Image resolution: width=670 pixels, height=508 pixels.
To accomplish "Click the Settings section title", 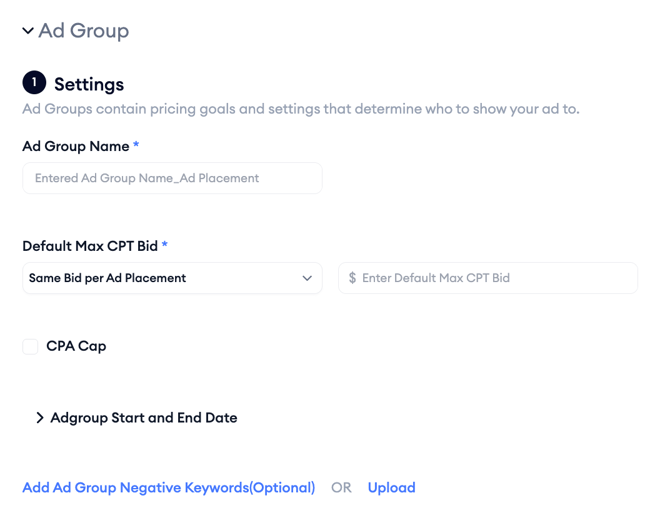I will point(89,84).
